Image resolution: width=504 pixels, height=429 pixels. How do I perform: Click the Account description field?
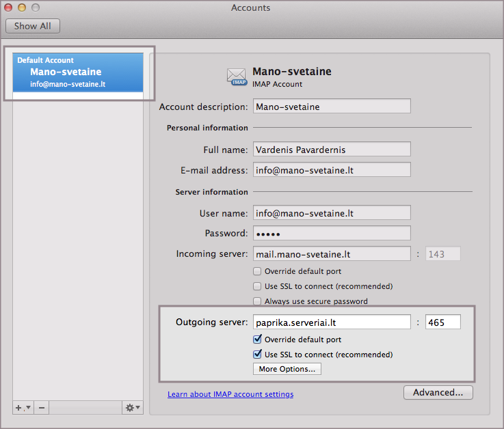click(x=332, y=107)
